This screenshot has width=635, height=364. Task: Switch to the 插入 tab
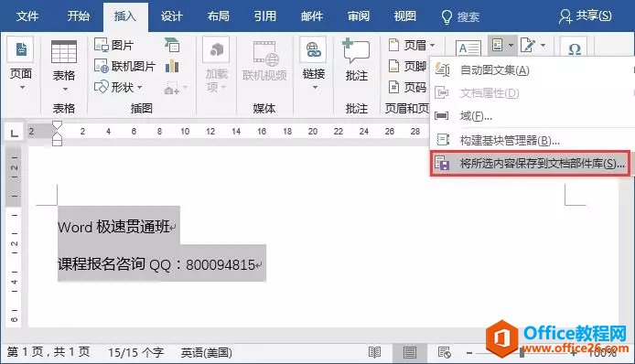125,16
